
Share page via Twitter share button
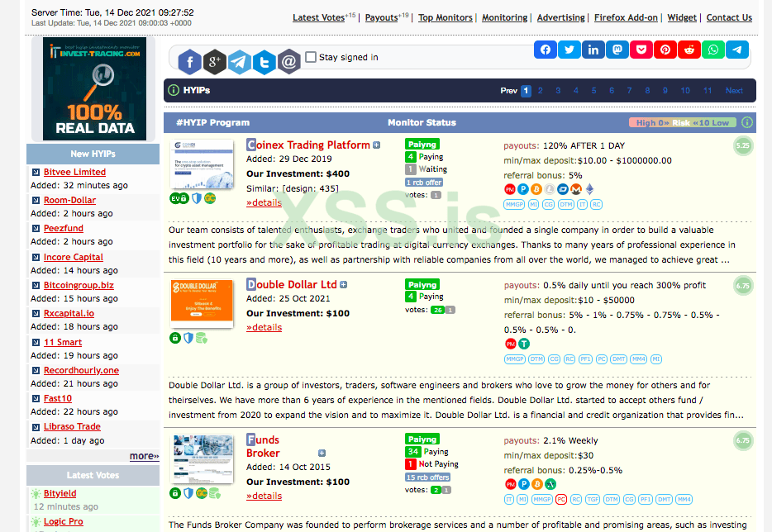(569, 50)
